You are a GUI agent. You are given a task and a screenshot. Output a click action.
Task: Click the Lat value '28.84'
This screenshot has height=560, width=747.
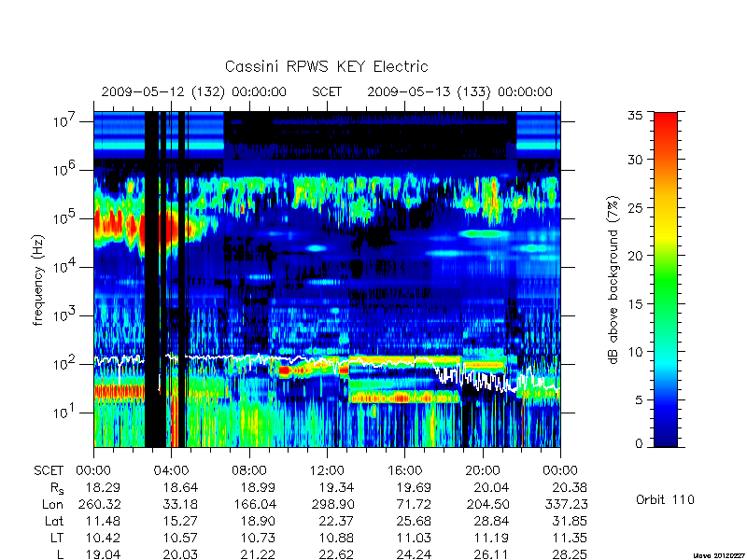[x=491, y=521]
